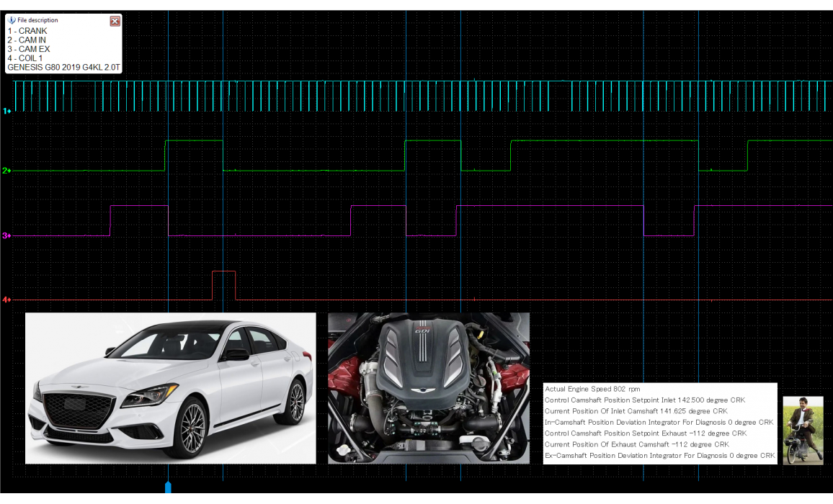The width and height of the screenshot is (833, 504).
Task: Select channel 1 cyan zero-level marker
Action: coord(6,111)
